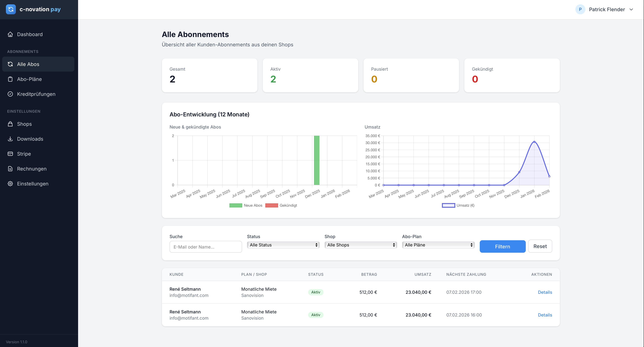644x347 pixels.
Task: Select Alle Abos in the sidebar
Action: pos(38,64)
